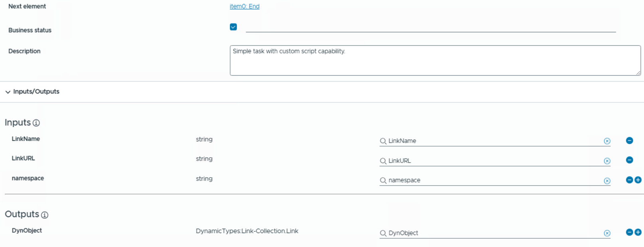The width and height of the screenshot is (644, 247).
Task: Remove the namespace input with minus icon
Action: (629, 180)
